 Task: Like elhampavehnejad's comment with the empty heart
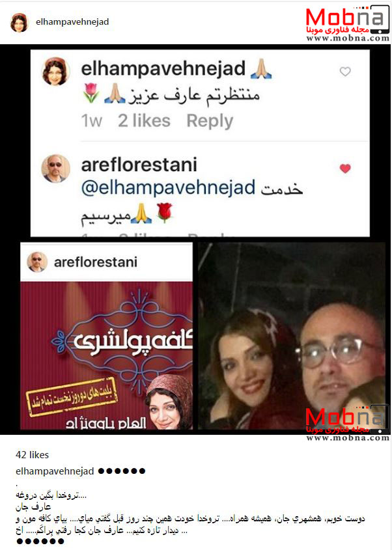345,72
